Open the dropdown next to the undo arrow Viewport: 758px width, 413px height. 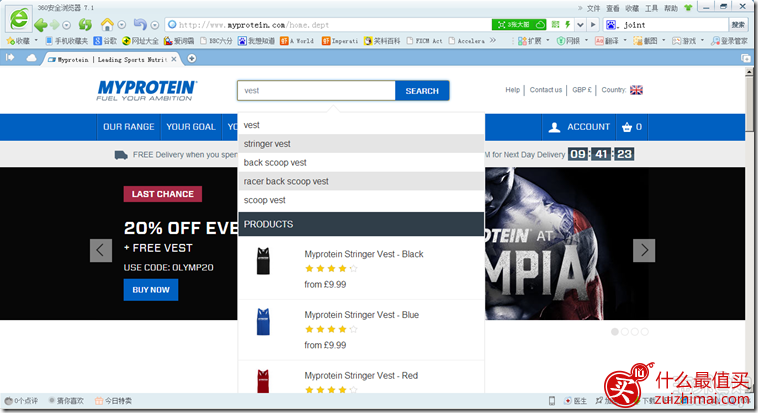point(155,25)
